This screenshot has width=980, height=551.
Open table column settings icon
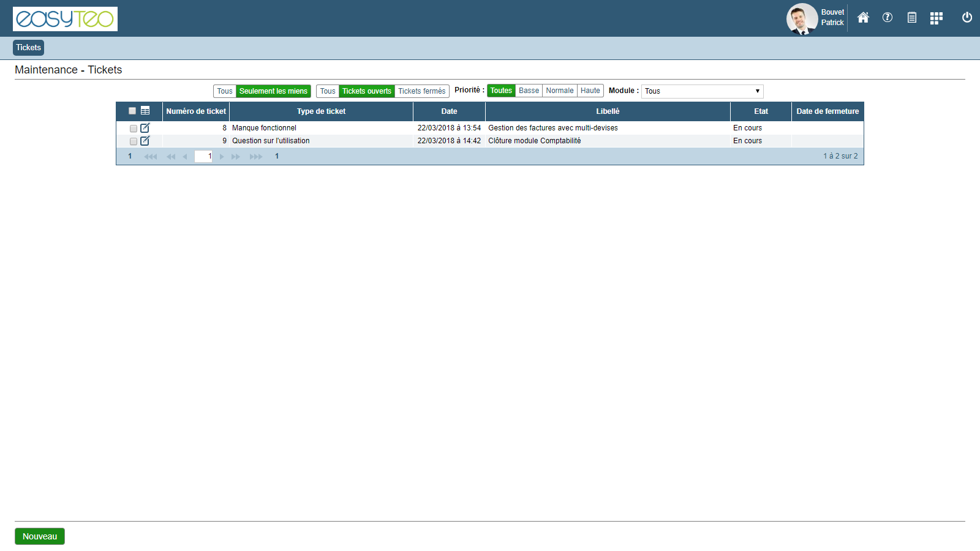pos(145,111)
